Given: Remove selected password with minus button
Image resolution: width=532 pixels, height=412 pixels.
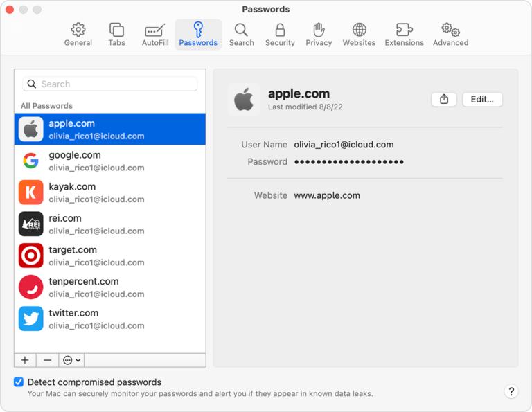Looking at the screenshot, I should pos(48,360).
